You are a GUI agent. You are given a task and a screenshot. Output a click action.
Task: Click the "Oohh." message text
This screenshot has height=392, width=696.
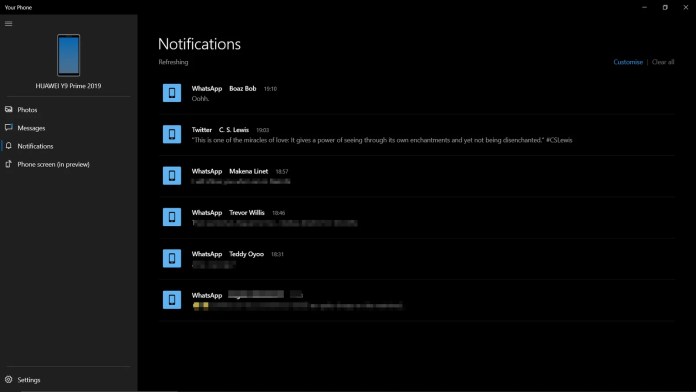[200, 99]
